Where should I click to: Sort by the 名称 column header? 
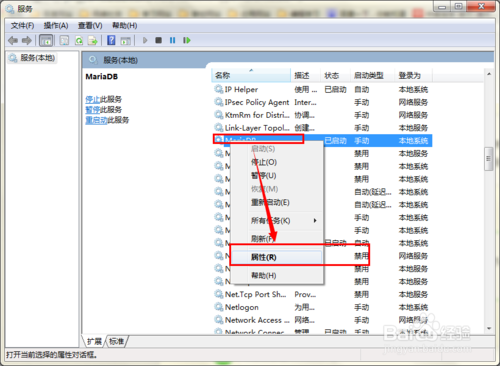point(251,75)
